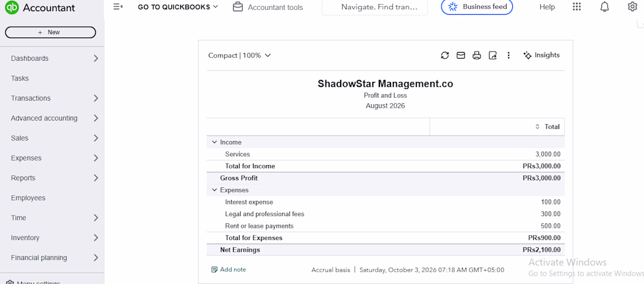Viewport: 644px width, 284px height.
Task: Open the Accountant tools briefcase icon
Action: coord(237,7)
